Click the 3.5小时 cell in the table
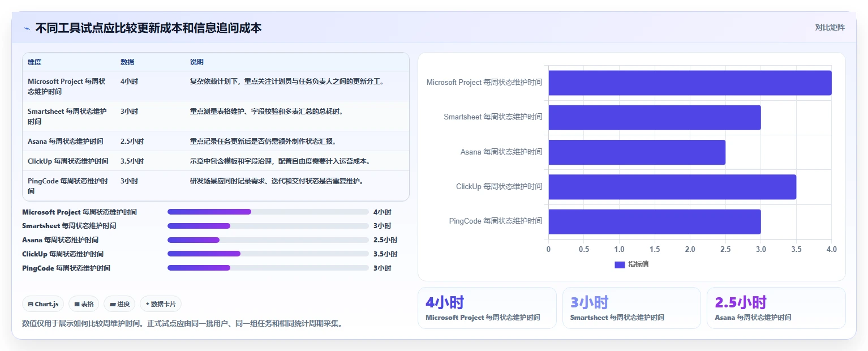Image resolution: width=868 pixels, height=351 pixels. tap(132, 161)
